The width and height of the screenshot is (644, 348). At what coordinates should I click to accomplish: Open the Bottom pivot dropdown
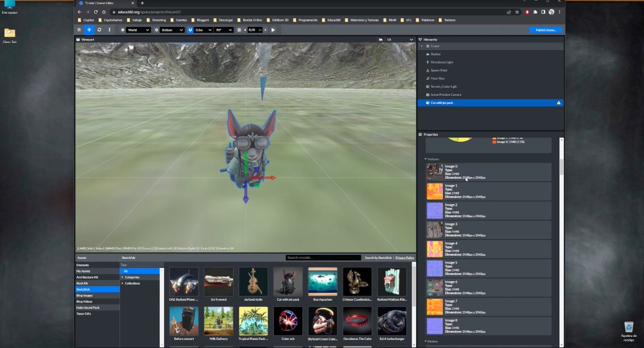tap(172, 30)
